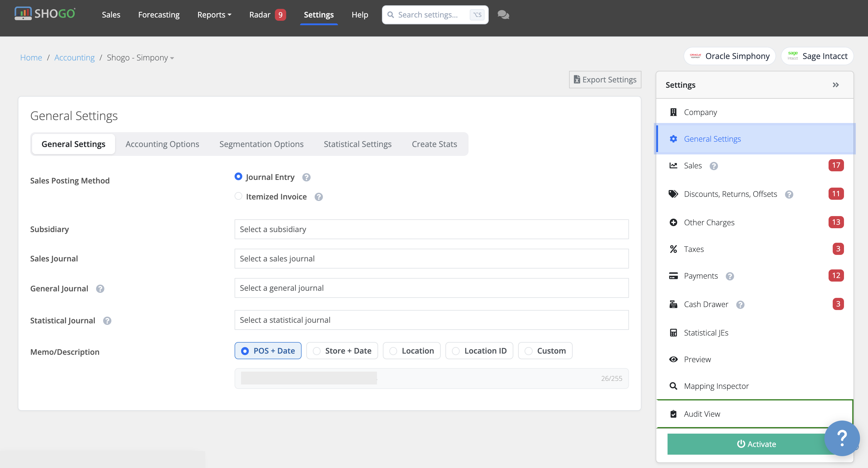This screenshot has height=468, width=868.
Task: Open help icon beside General Journal
Action: pos(100,289)
